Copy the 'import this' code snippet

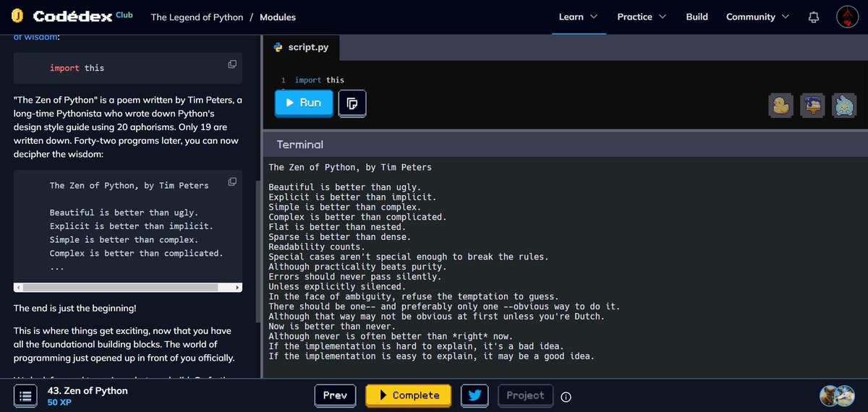pos(232,64)
